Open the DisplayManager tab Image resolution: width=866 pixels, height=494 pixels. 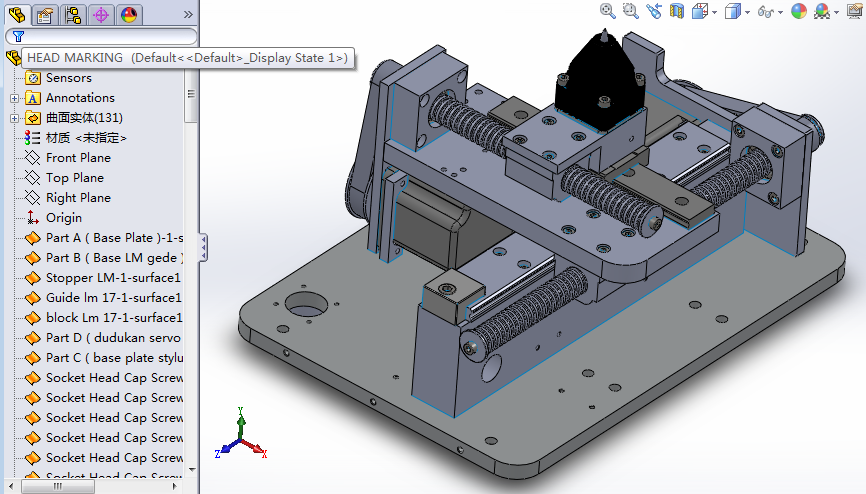point(129,14)
